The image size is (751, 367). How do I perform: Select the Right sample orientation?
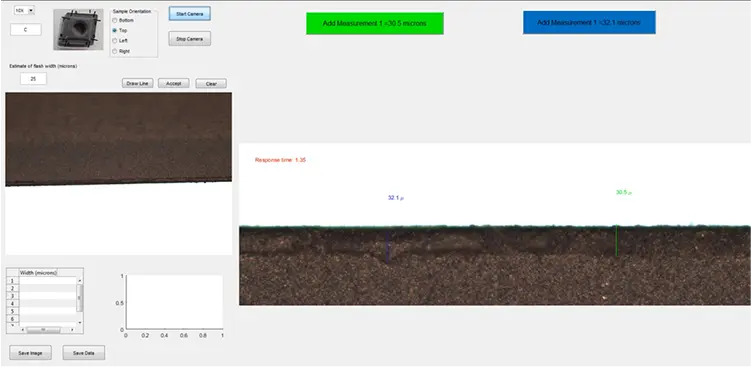[114, 51]
